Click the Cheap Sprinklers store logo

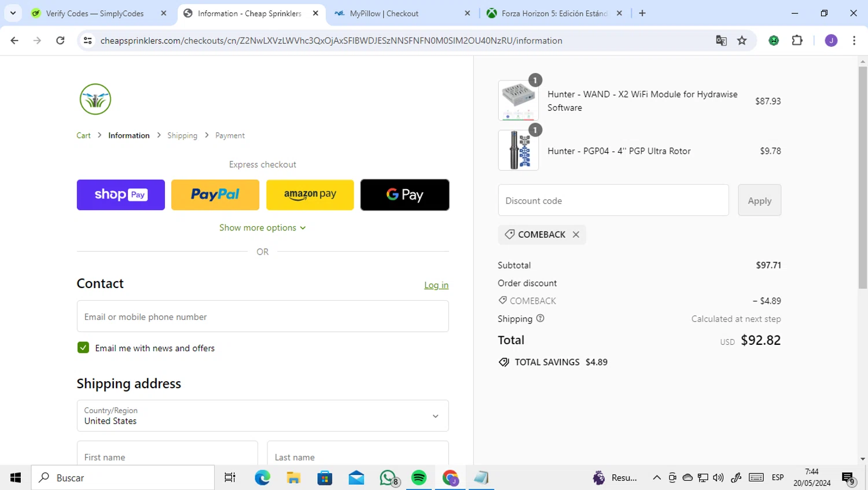95,99
